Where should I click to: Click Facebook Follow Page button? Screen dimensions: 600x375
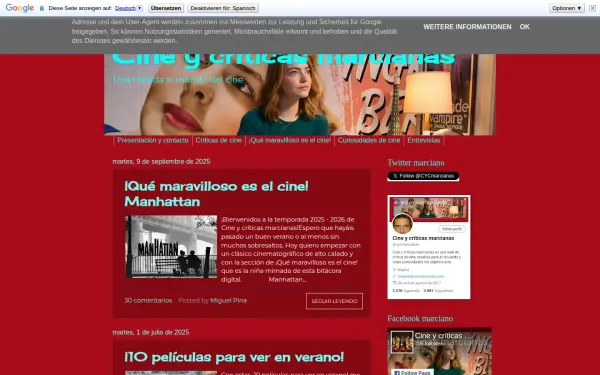click(x=412, y=372)
